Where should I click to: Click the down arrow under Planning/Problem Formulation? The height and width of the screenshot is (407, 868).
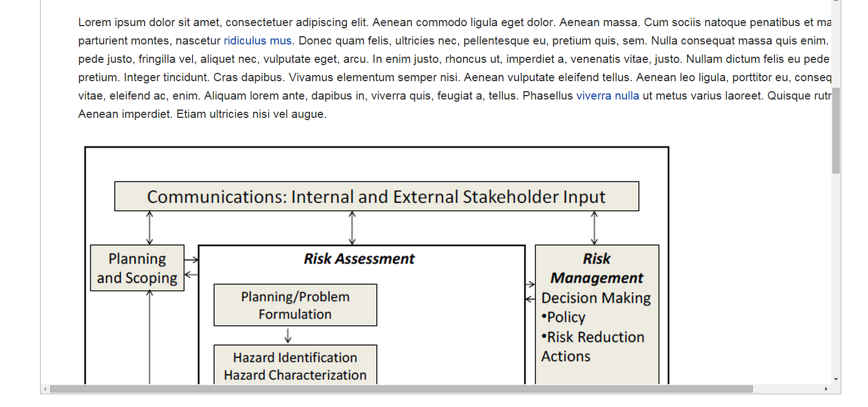coord(288,335)
